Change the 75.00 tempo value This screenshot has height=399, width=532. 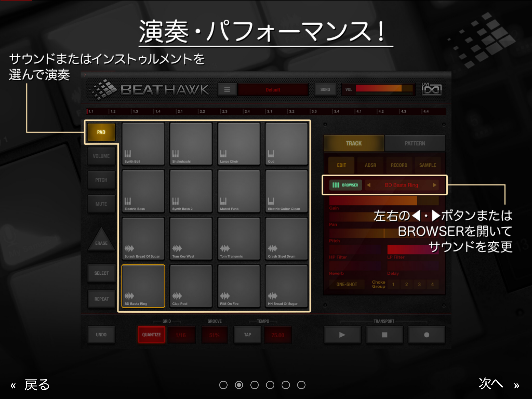[278, 335]
